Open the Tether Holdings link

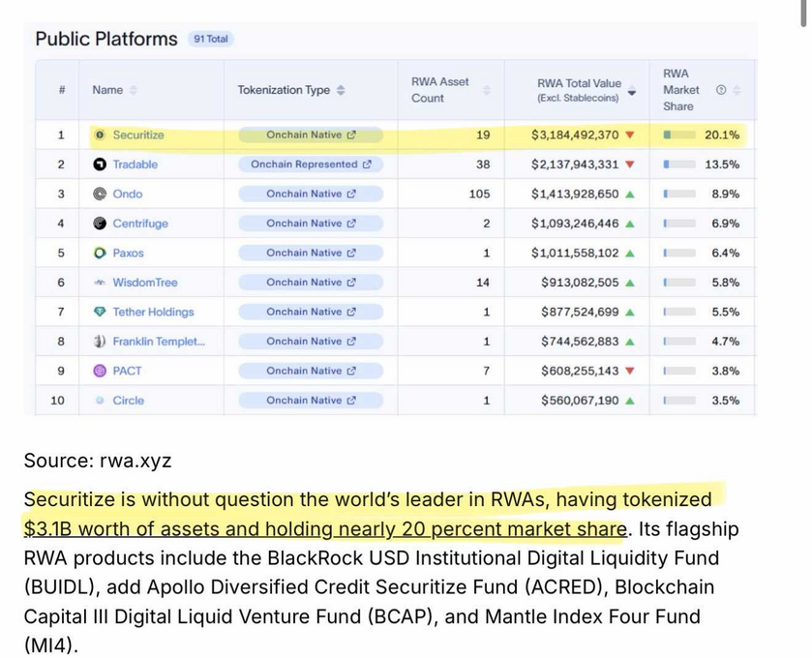153,312
